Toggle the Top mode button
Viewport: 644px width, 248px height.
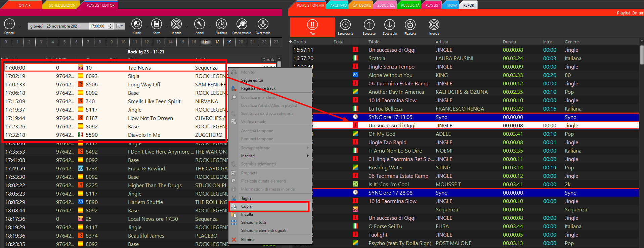point(312,27)
